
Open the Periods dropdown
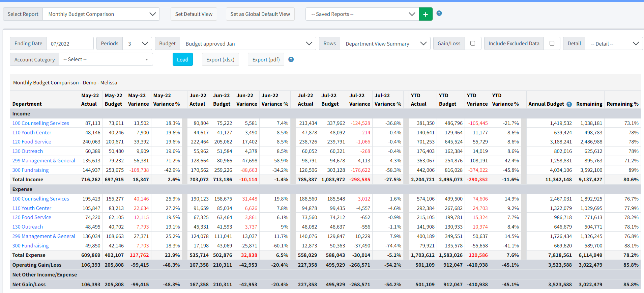coord(137,44)
